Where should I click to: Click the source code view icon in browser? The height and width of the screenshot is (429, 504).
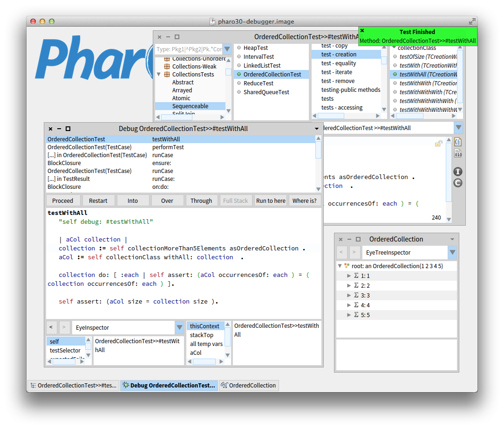(458, 142)
